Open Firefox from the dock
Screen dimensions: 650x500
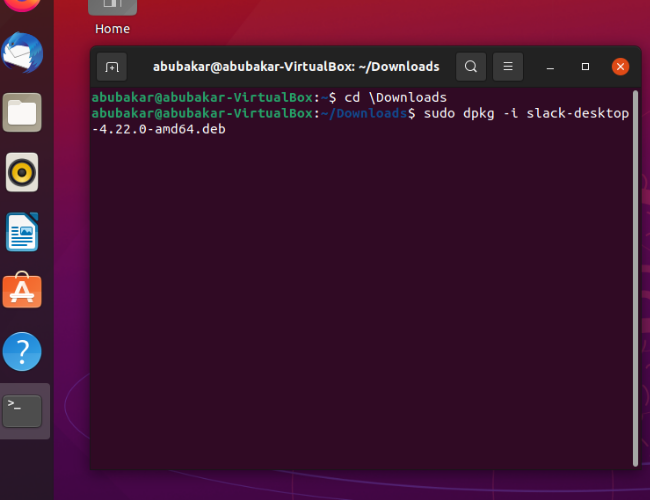[x=23, y=4]
